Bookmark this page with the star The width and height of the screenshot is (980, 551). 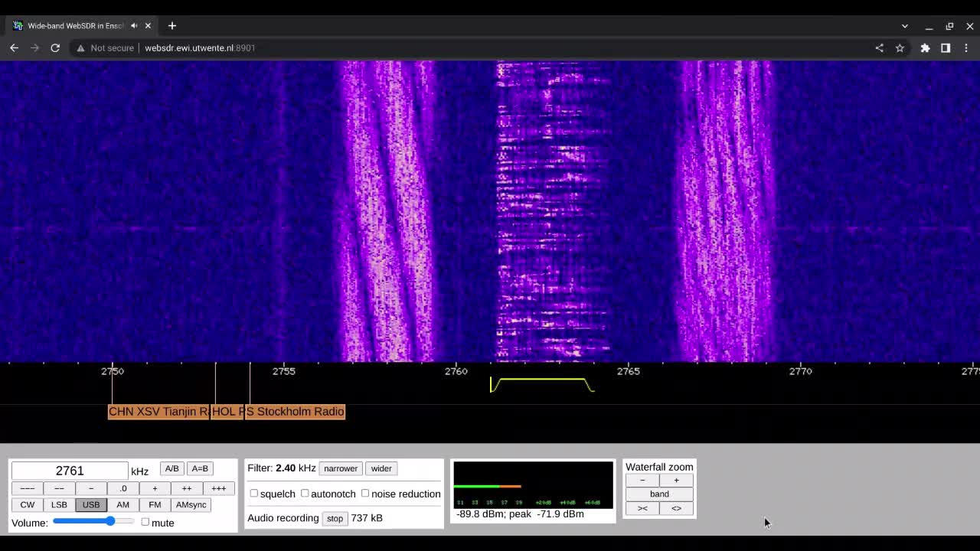pyautogui.click(x=900, y=47)
